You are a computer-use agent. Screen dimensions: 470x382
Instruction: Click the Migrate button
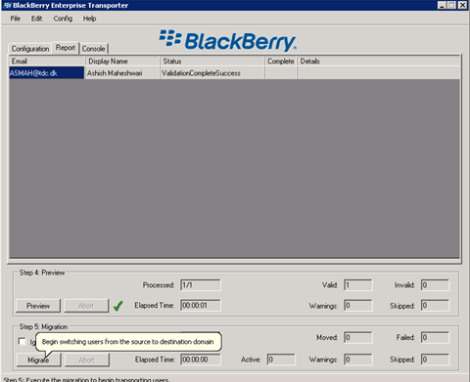click(x=38, y=360)
